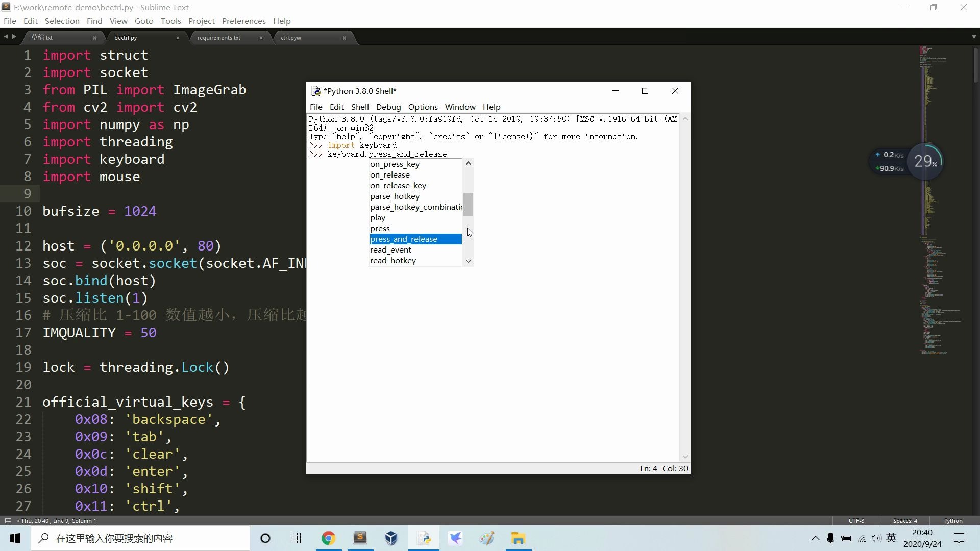Toggle the microphone tray icon

(x=830, y=538)
